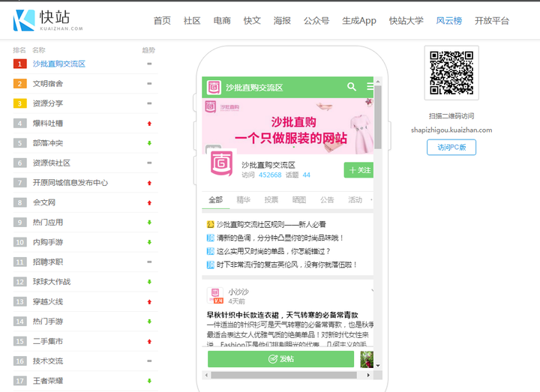Open the post 时下非常流行的复古英伦风

click(x=286, y=265)
